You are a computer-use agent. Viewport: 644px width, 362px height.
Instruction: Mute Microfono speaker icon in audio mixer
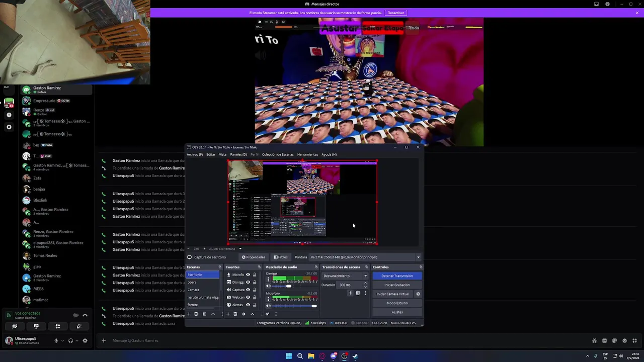click(x=268, y=306)
